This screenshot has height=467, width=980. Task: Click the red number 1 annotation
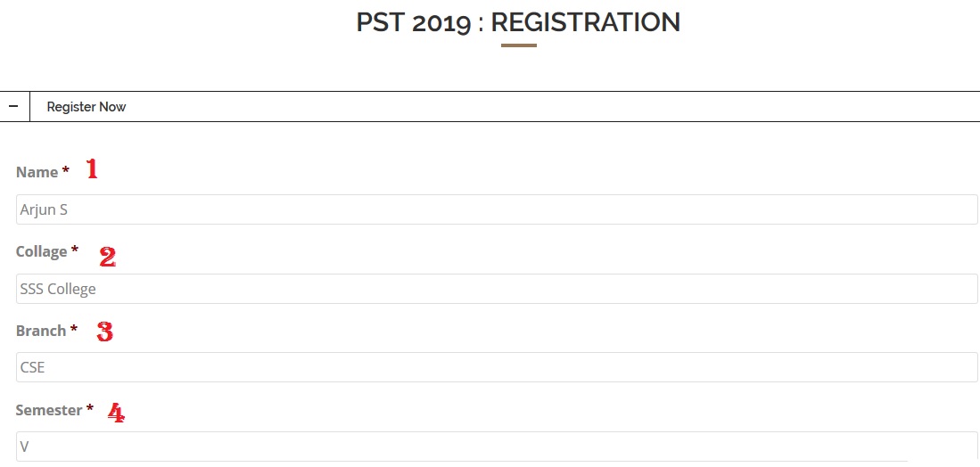92,169
